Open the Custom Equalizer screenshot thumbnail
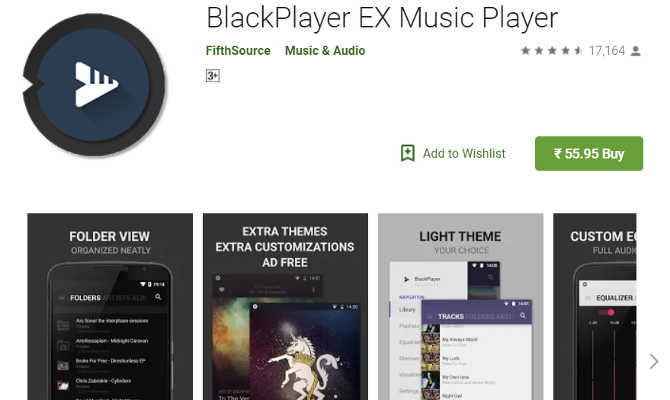The image size is (670, 400). click(595, 306)
